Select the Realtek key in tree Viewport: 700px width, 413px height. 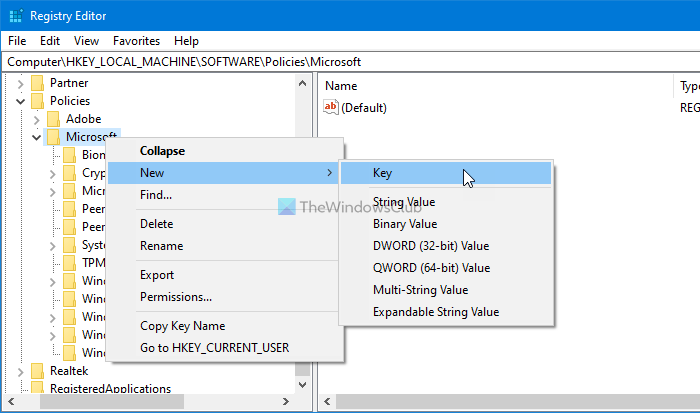click(69, 371)
